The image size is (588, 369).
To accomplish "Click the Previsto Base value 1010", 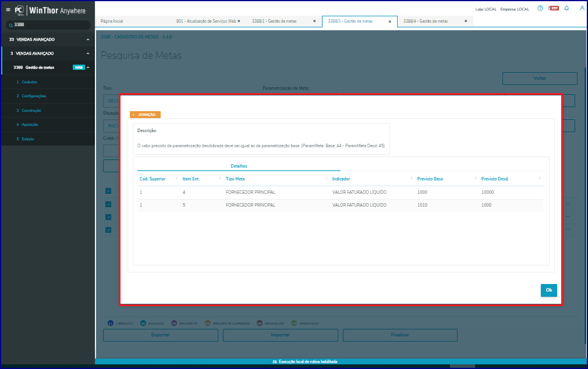I will [422, 205].
